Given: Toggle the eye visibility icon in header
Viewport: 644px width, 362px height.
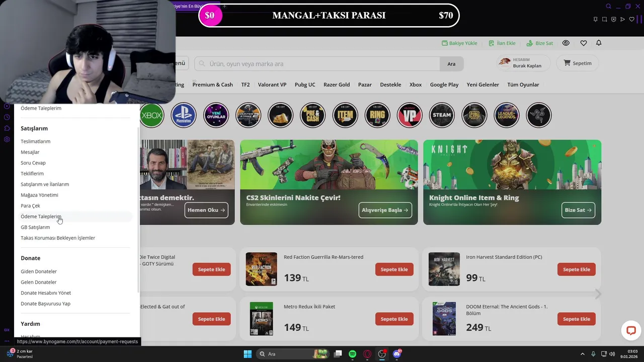Looking at the screenshot, I should tap(566, 43).
